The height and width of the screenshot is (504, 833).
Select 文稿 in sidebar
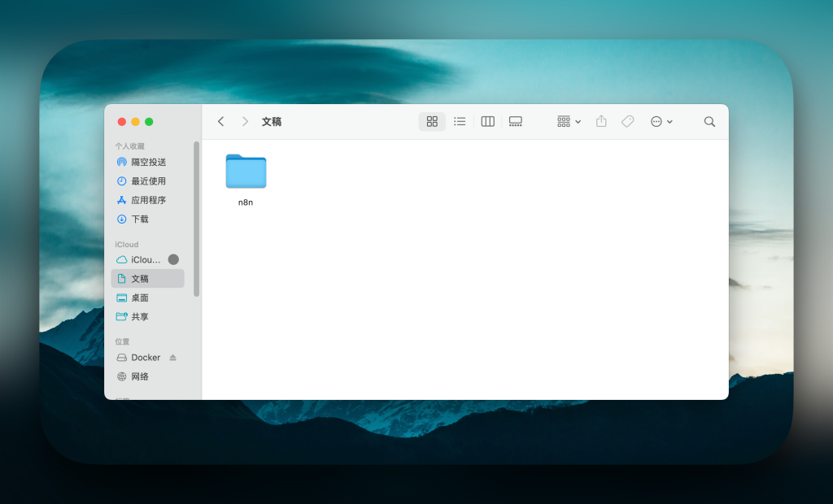pyautogui.click(x=148, y=279)
